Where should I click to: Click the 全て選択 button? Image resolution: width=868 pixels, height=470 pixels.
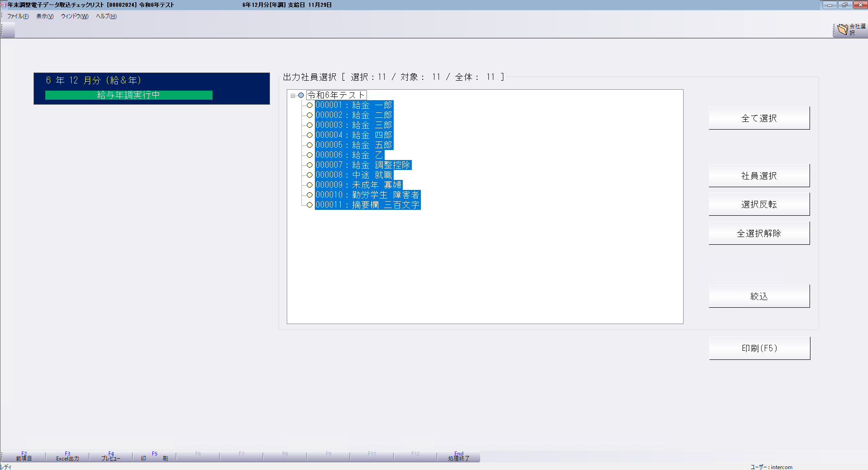point(759,118)
